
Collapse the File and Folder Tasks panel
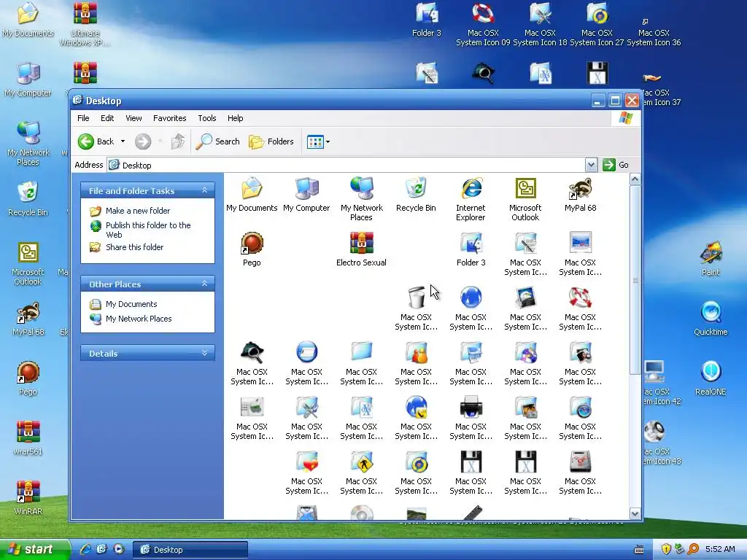pyautogui.click(x=204, y=190)
